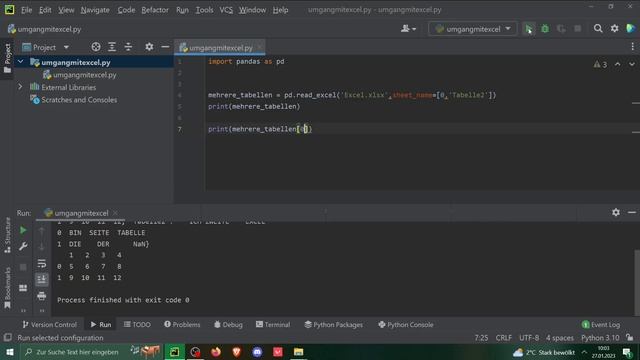Start debugging with the bug icon
The image size is (640, 360).
coord(545,29)
